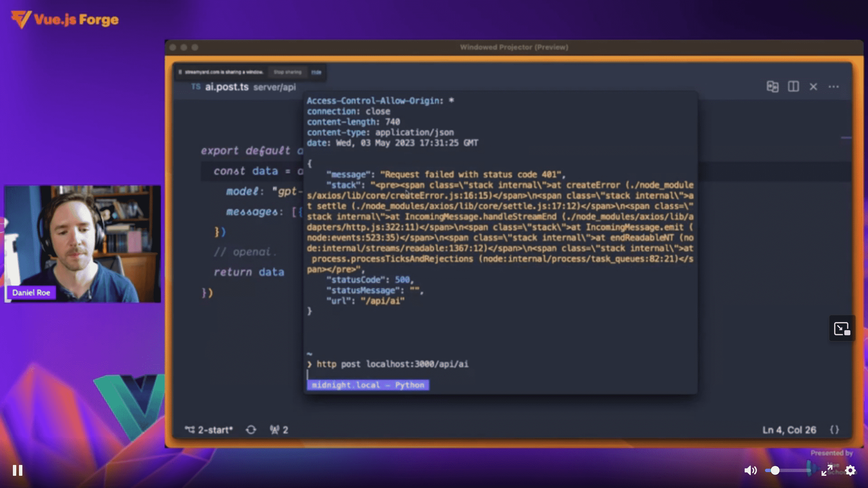Click the open changes compare icon
The width and height of the screenshot is (868, 488).
click(772, 87)
